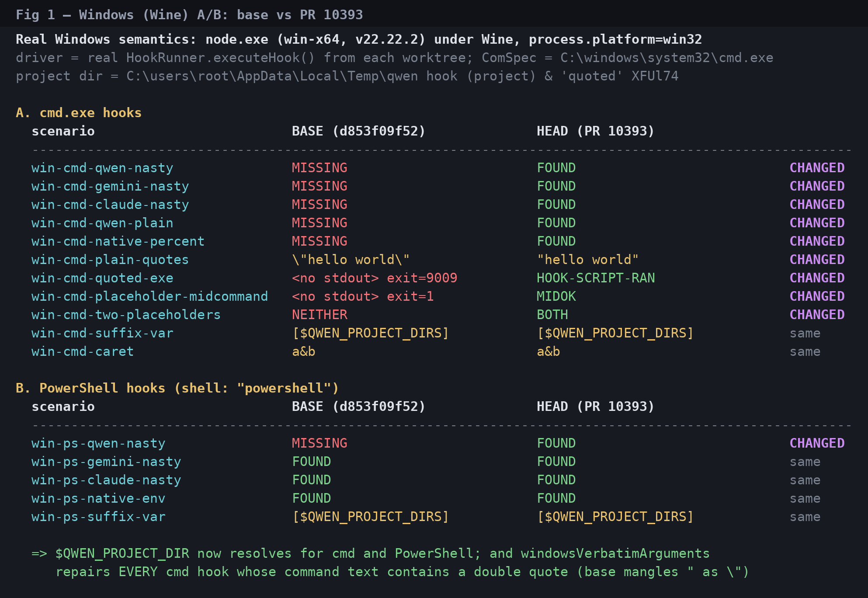868x598 pixels.
Task: Click the win-cmd-qwen-nasty scenario name
Action: coord(102,168)
